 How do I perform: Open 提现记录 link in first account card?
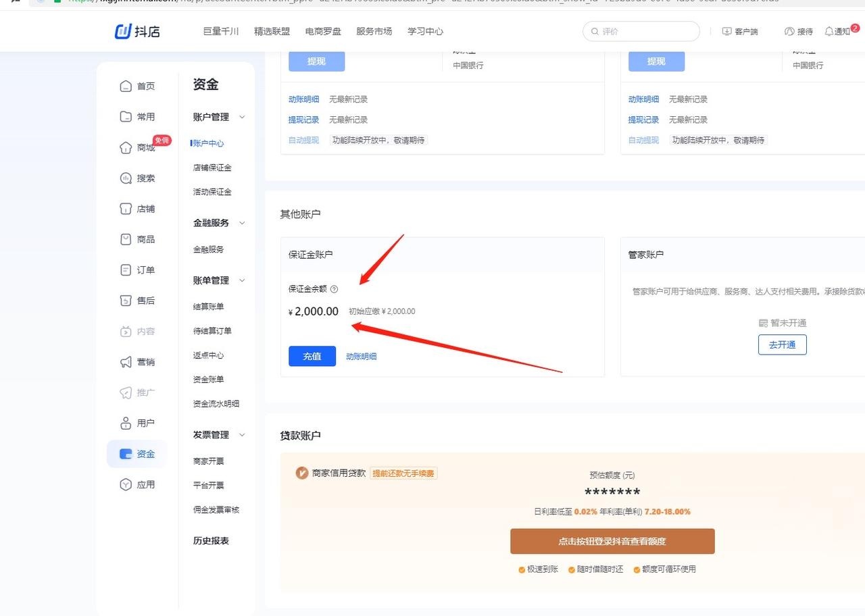tap(303, 120)
